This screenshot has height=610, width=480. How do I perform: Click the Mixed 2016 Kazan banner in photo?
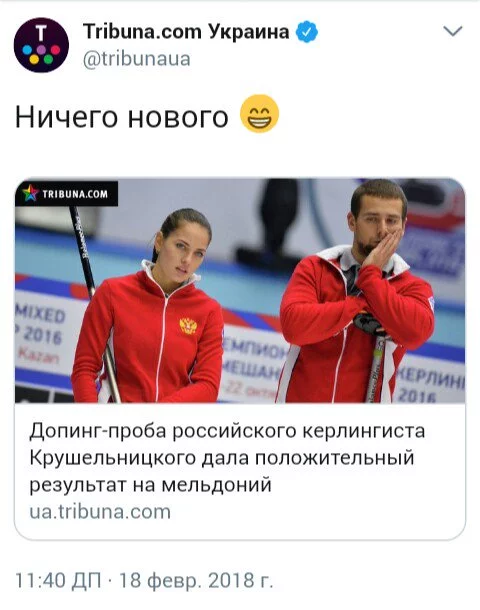[x=40, y=334]
